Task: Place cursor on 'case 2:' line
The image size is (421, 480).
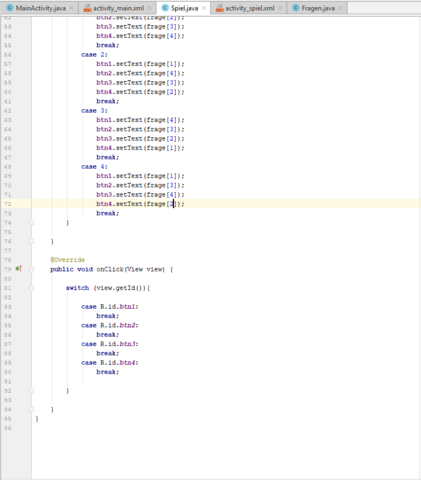Action: click(94, 54)
